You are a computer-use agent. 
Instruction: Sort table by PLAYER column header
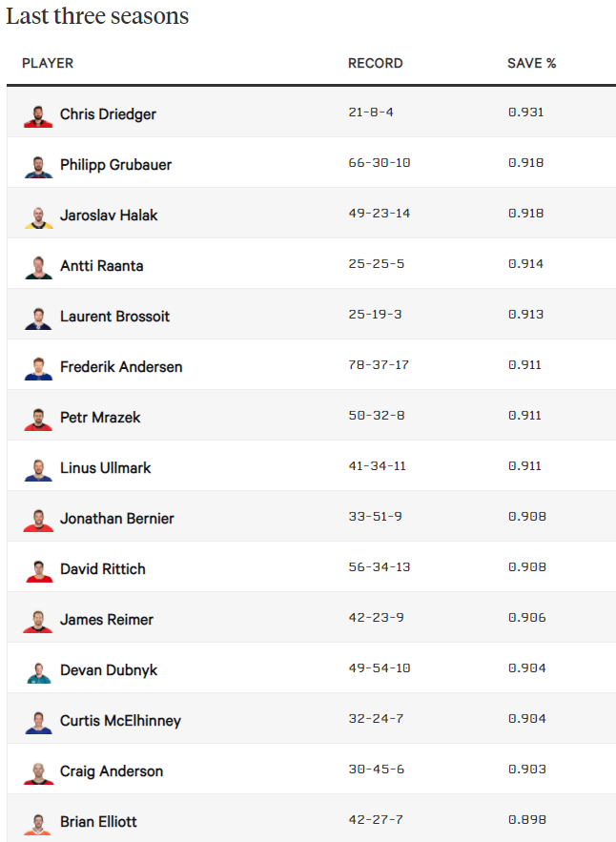(48, 63)
